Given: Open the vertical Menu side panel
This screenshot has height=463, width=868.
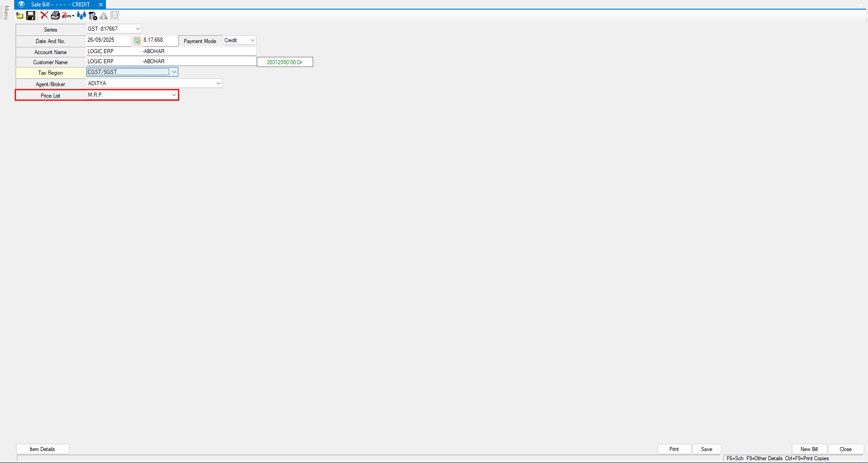Looking at the screenshot, I should coord(6,13).
